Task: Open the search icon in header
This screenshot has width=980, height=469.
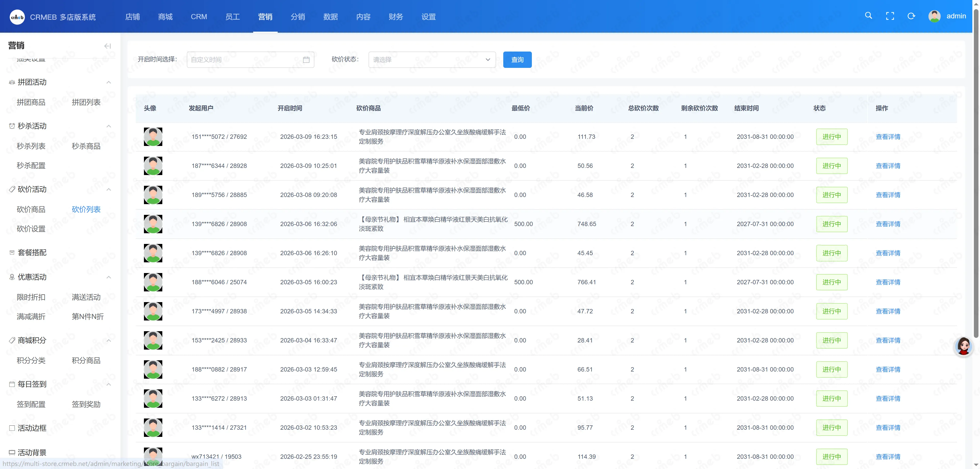Action: (x=868, y=16)
